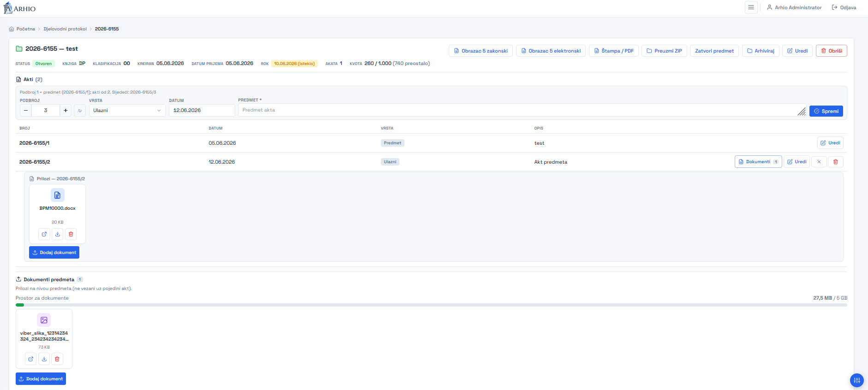Focus the Predmet akta text field
Image resolution: width=868 pixels, height=390 pixels.
click(522, 110)
